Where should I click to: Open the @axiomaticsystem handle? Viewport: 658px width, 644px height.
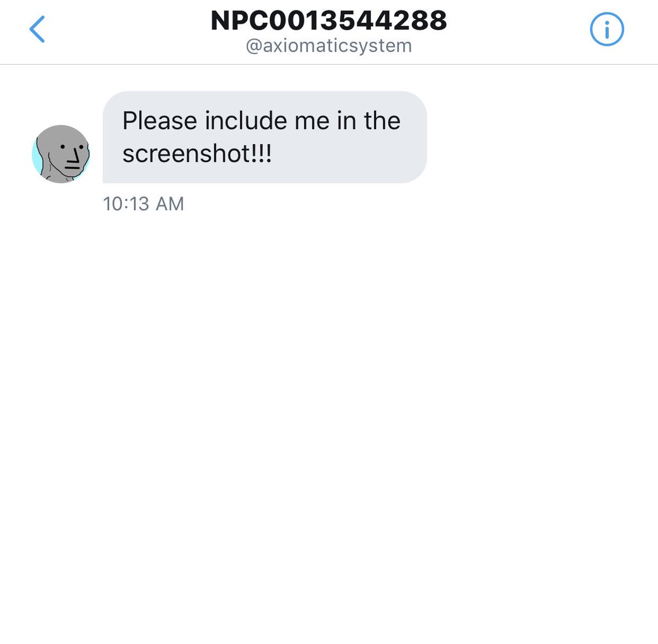329,45
